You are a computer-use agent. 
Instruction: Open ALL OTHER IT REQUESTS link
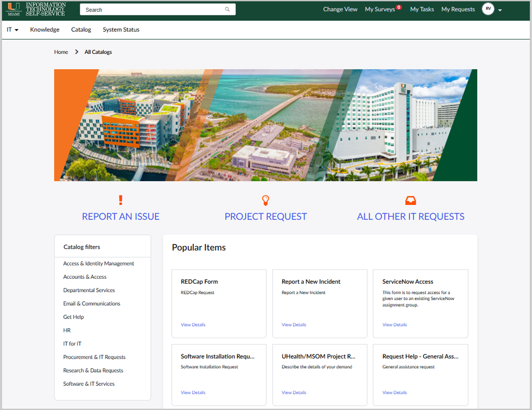(411, 216)
